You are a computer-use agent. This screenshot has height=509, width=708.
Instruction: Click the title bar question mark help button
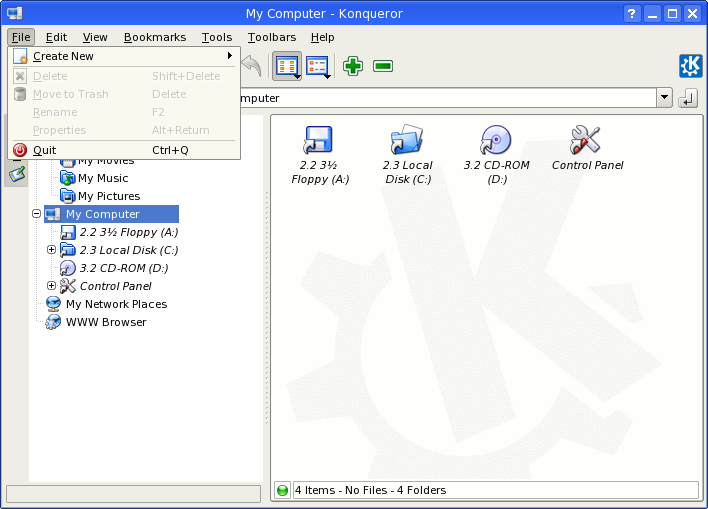pos(632,14)
